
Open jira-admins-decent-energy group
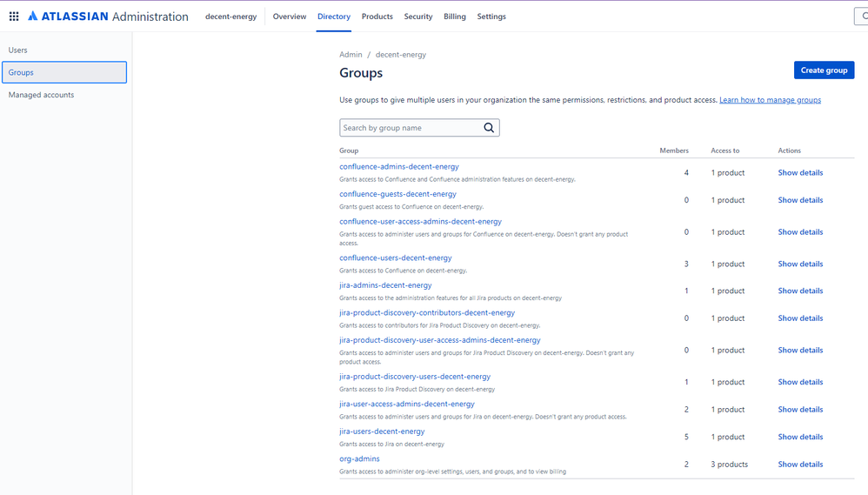point(385,285)
